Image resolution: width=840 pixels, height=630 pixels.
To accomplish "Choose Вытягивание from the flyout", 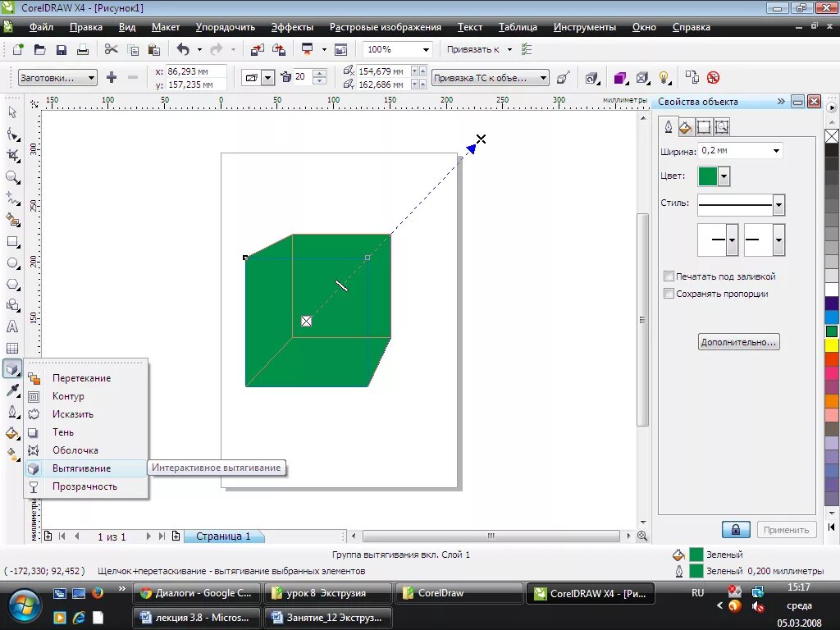I will coord(85,468).
